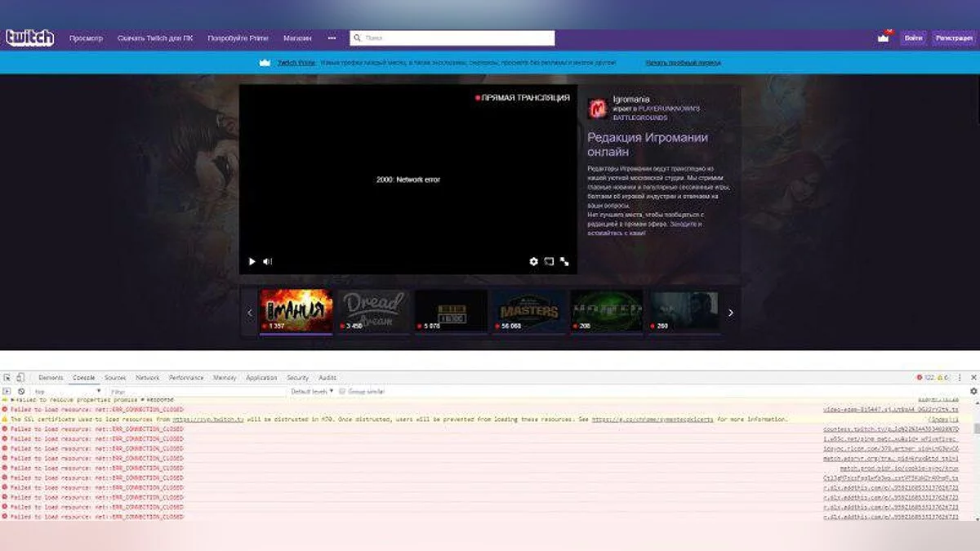The image size is (980, 551).
Task: Switch to the Application tab
Action: pyautogui.click(x=261, y=378)
